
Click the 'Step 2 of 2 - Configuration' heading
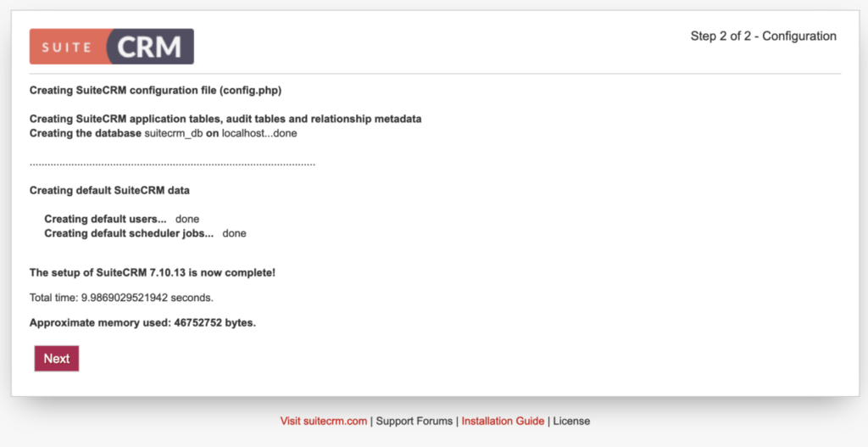(x=764, y=36)
